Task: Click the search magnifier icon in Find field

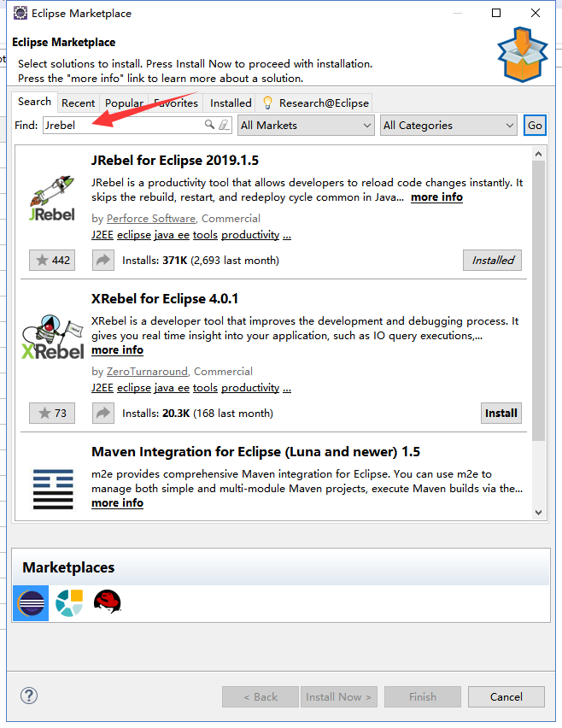Action: (x=209, y=125)
